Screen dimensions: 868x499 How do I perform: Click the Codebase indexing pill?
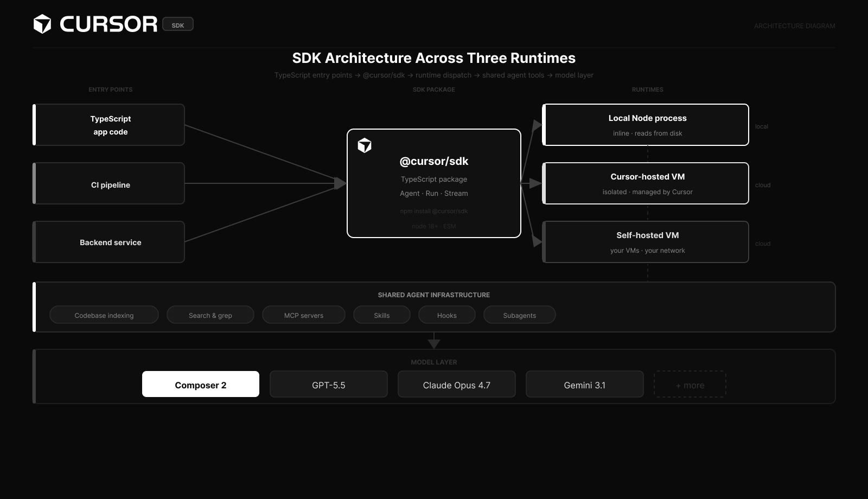104,315
